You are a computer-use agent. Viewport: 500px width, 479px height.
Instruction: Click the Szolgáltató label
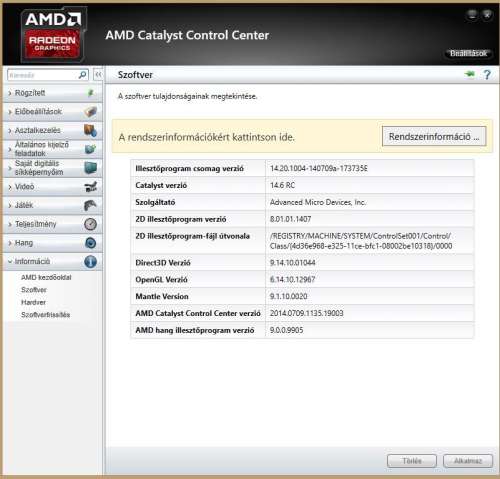click(155, 202)
